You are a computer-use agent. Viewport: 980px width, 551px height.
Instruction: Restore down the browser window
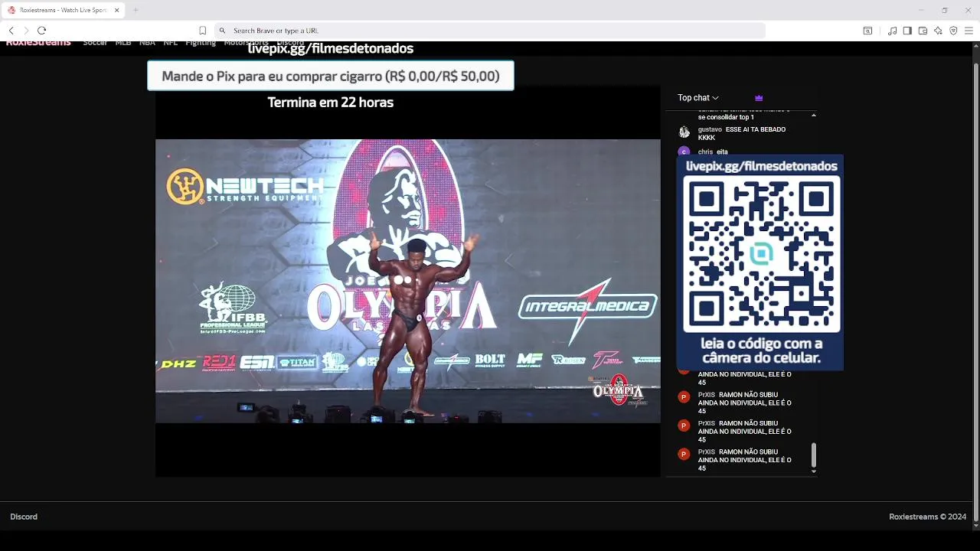coord(945,10)
